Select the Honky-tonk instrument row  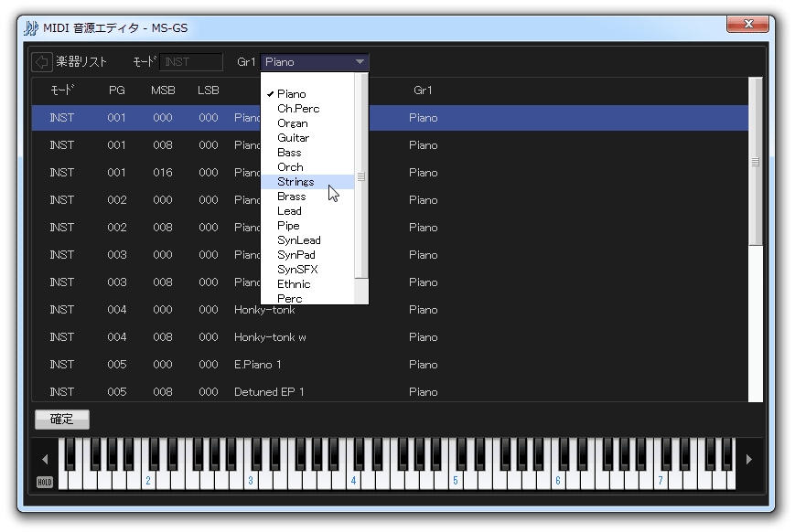[x=390, y=310]
